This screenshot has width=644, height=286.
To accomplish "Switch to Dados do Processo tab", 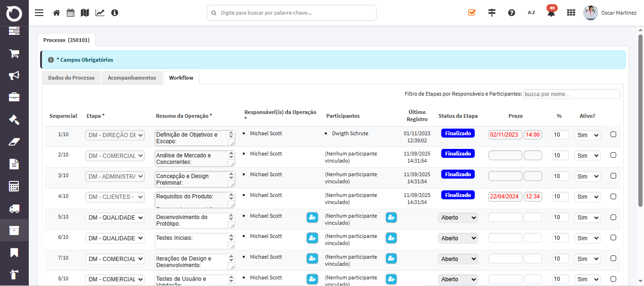I will tap(71, 78).
